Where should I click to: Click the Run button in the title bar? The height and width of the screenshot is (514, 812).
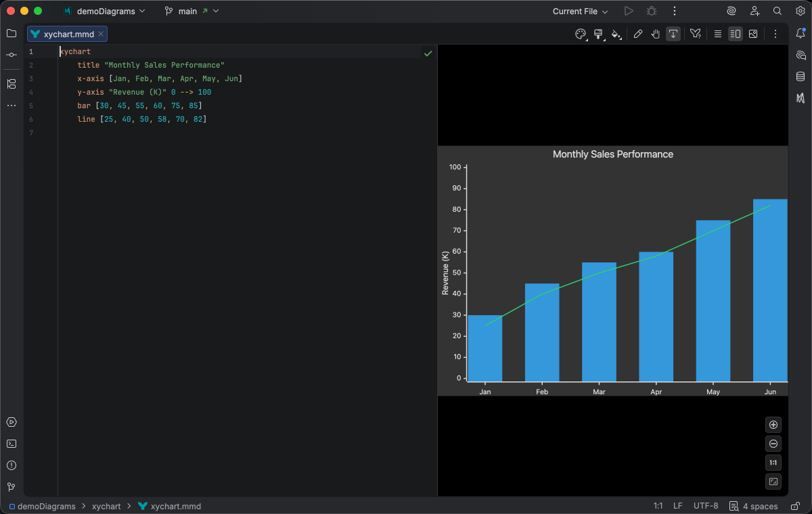[629, 11]
